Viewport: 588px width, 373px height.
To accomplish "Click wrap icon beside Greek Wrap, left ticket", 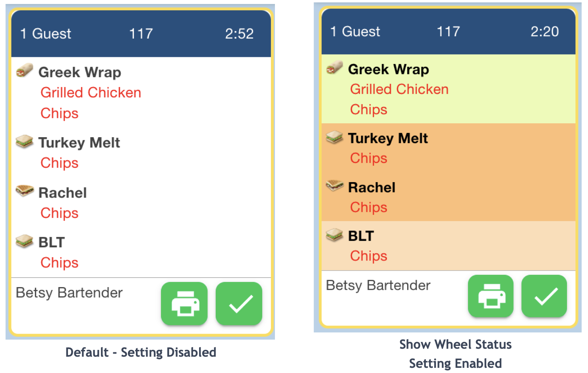I will pyautogui.click(x=25, y=71).
